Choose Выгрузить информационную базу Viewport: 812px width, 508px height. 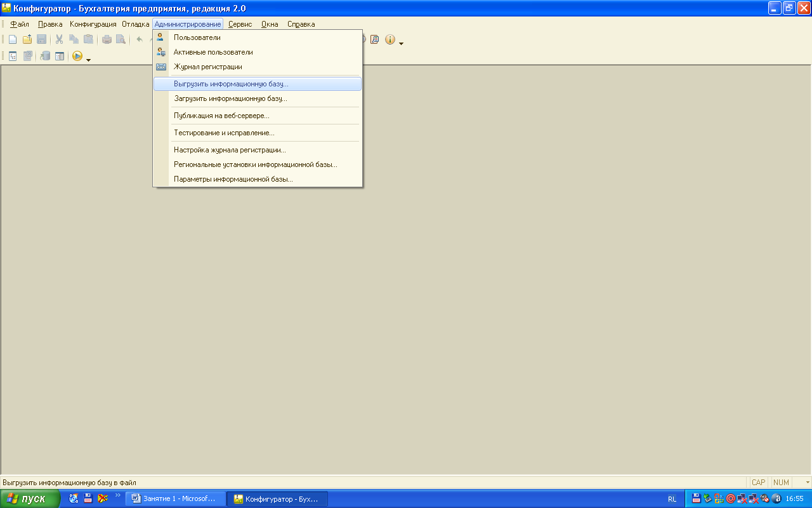tap(258, 84)
